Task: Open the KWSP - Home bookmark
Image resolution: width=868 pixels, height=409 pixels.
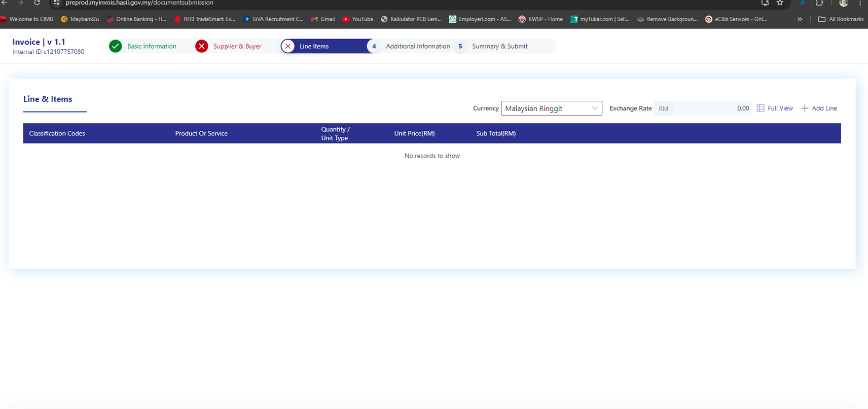Action: [540, 19]
